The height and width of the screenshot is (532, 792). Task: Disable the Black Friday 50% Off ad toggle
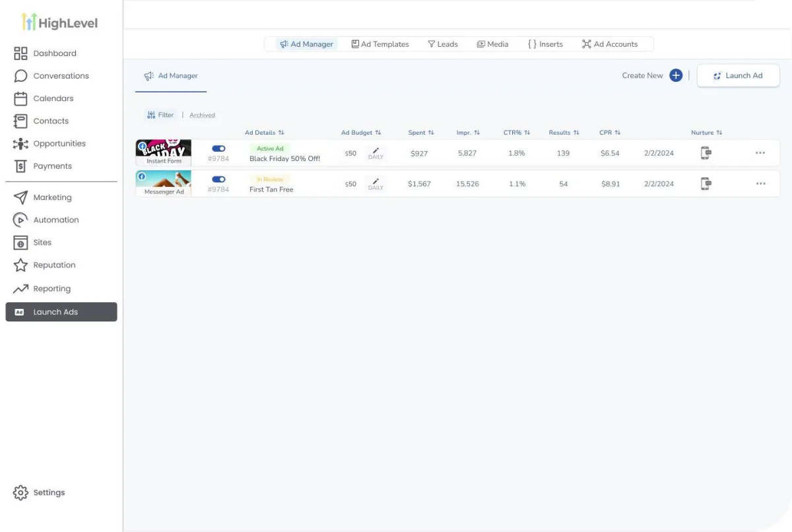click(218, 148)
